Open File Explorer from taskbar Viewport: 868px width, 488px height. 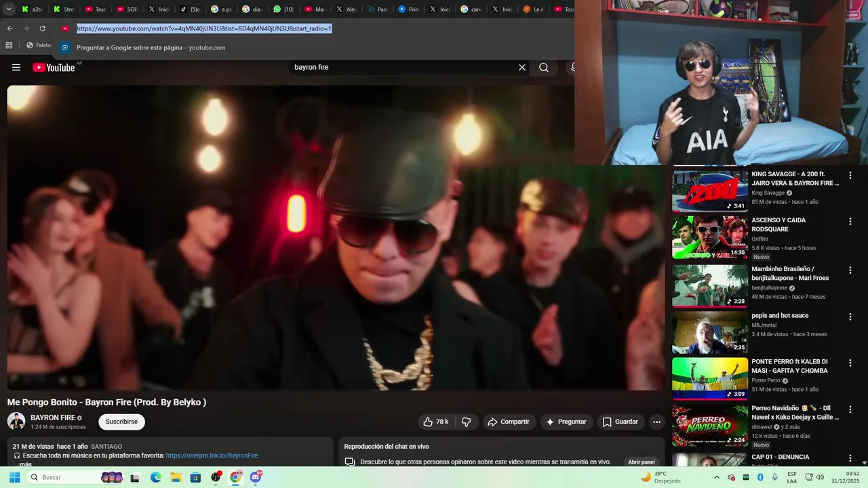pos(175,477)
